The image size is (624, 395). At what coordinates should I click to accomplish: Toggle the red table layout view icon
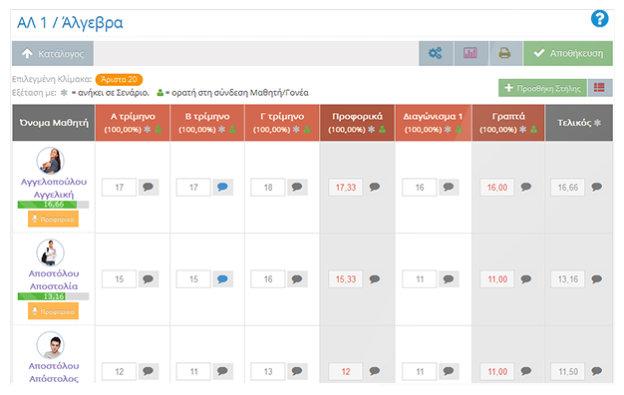pyautogui.click(x=599, y=88)
